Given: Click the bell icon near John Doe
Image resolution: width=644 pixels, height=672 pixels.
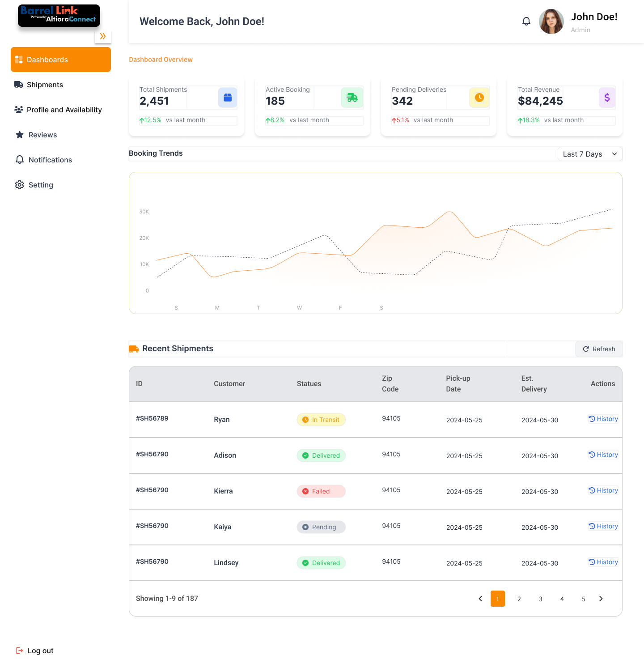Looking at the screenshot, I should pos(526,21).
